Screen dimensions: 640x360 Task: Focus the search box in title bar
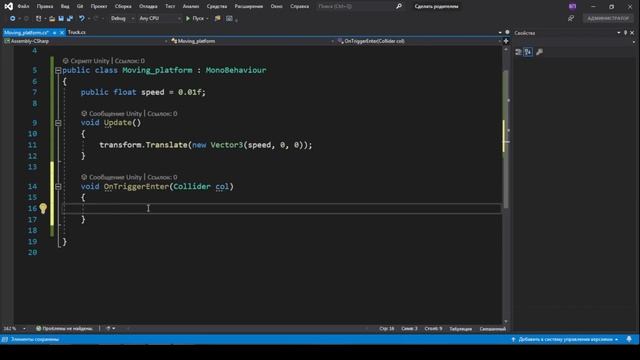354,7
